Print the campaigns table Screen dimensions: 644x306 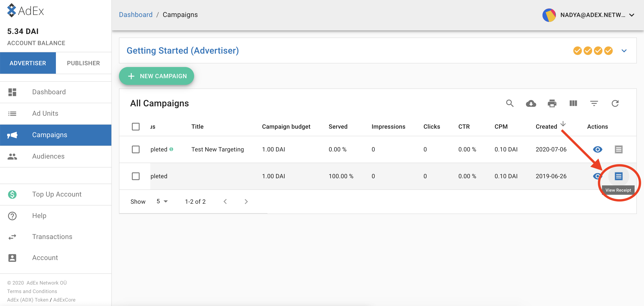(x=552, y=103)
